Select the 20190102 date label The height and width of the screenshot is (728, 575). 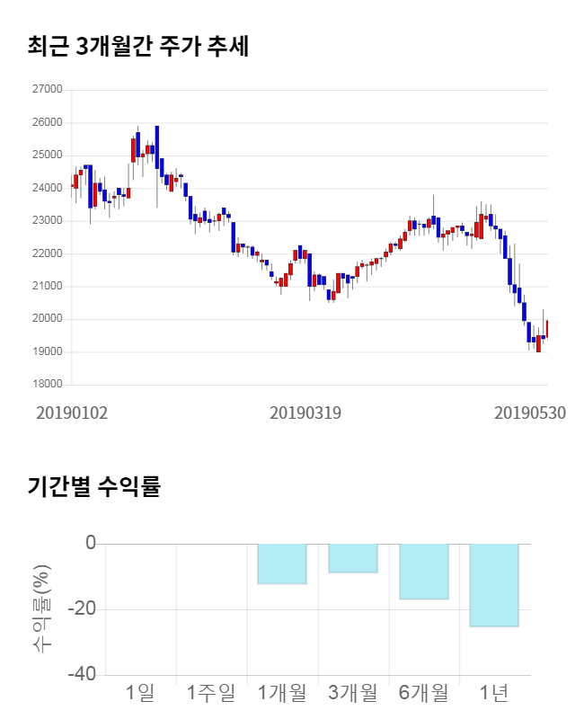(x=72, y=413)
